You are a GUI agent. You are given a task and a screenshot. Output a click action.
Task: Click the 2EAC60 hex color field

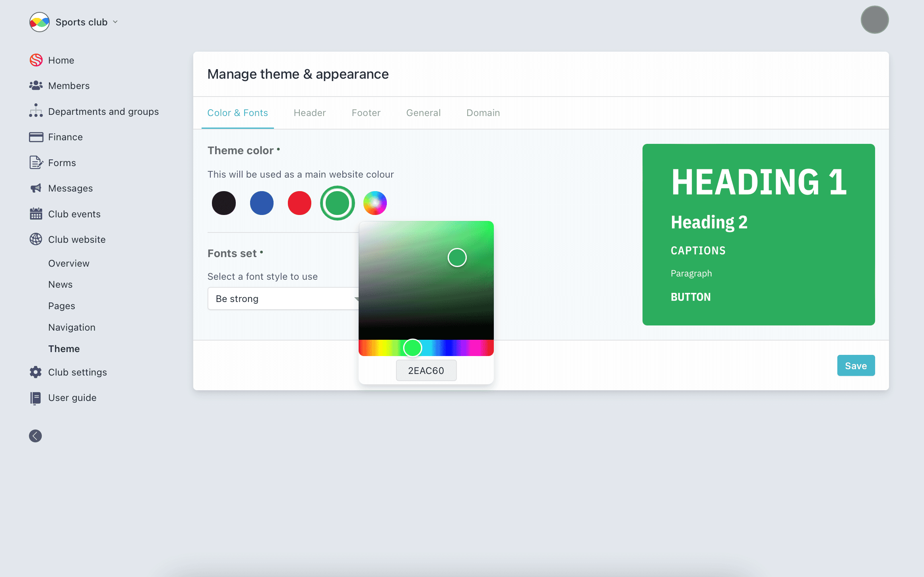pyautogui.click(x=426, y=370)
